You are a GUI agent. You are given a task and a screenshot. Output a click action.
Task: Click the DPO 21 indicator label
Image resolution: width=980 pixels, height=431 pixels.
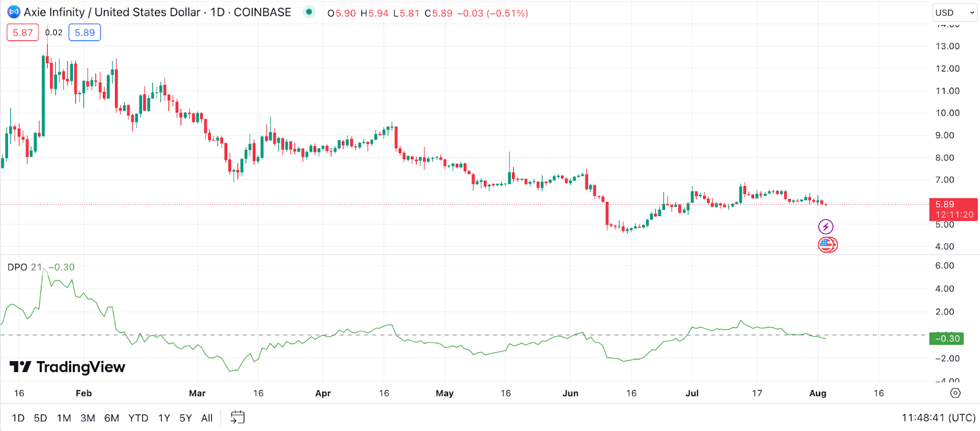coord(24,267)
